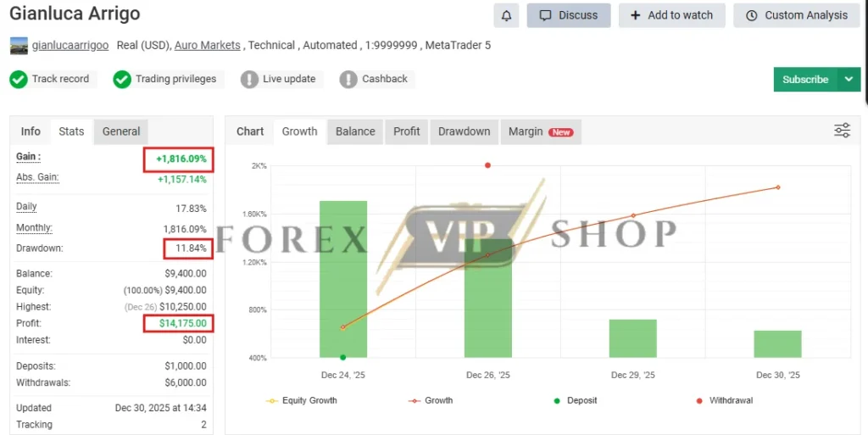Open the Discuss button

point(569,15)
